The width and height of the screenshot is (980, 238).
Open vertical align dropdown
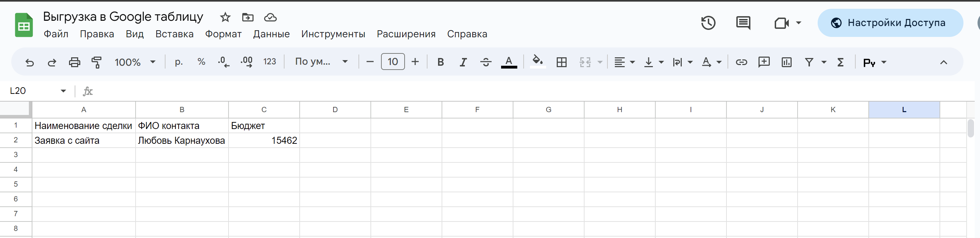point(654,62)
